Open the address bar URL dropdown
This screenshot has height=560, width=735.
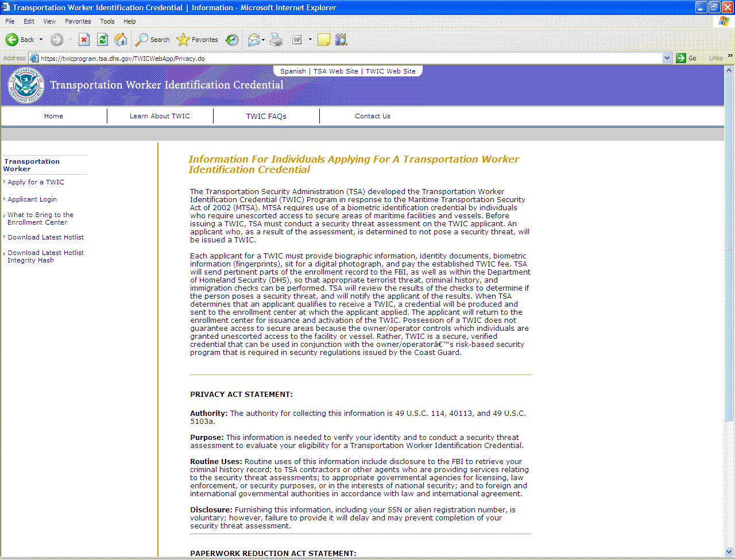click(x=667, y=58)
